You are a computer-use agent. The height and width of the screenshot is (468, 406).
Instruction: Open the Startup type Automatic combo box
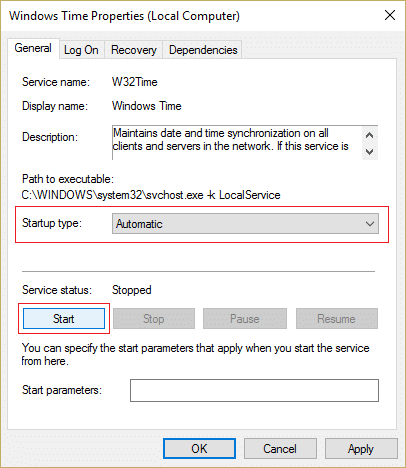(245, 224)
